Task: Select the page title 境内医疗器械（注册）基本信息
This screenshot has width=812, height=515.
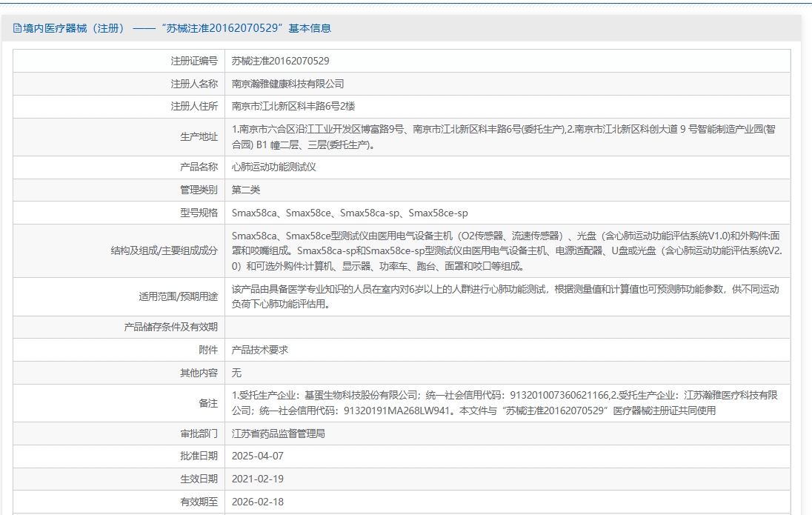Action: pos(177,28)
